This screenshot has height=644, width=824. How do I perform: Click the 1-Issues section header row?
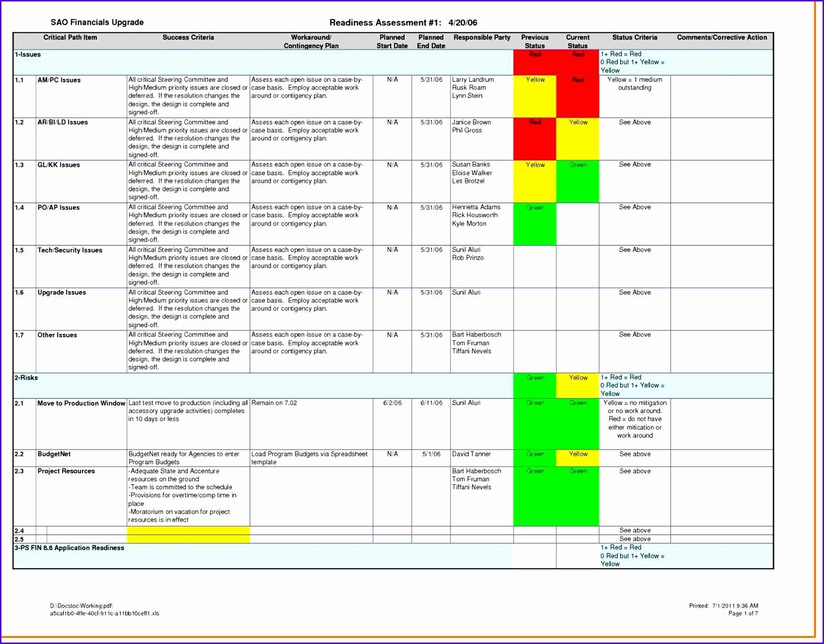pos(29,55)
